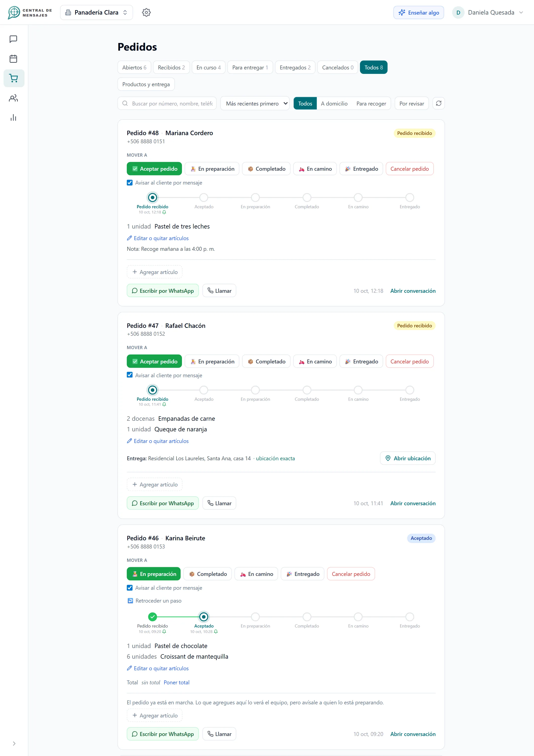Call Mariana Cordero via Llamar
The height and width of the screenshot is (756, 534).
coord(219,291)
